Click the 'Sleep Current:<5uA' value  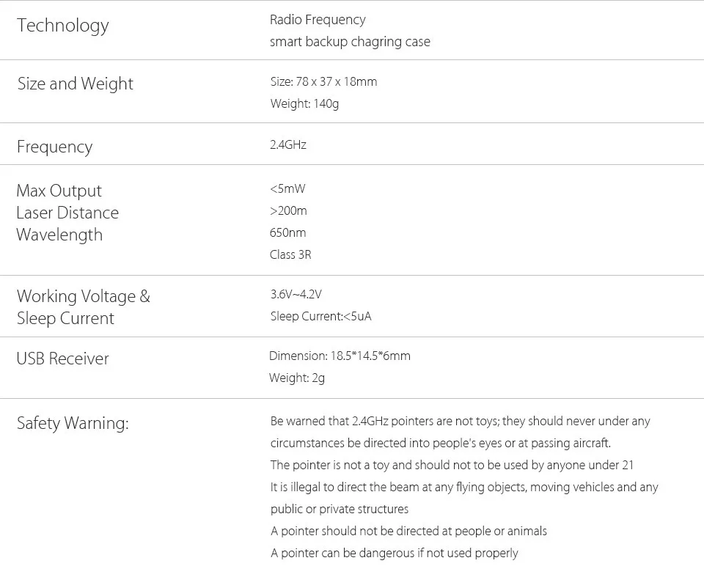321,316
